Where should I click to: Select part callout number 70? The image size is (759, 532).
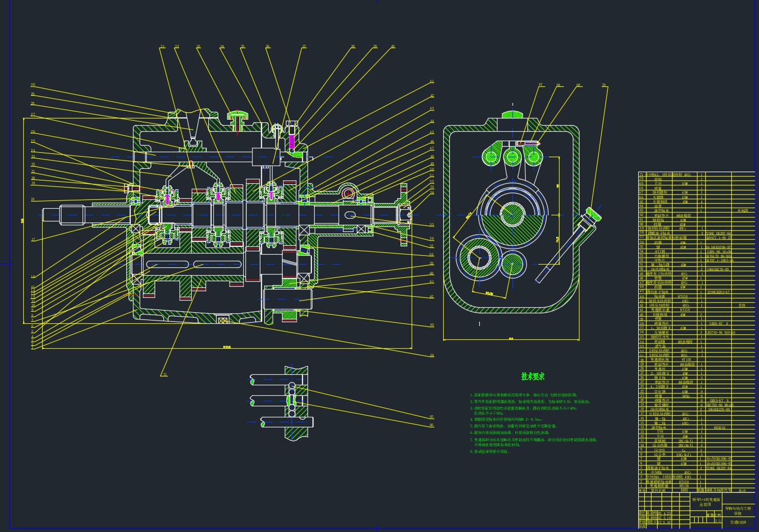tap(604, 86)
